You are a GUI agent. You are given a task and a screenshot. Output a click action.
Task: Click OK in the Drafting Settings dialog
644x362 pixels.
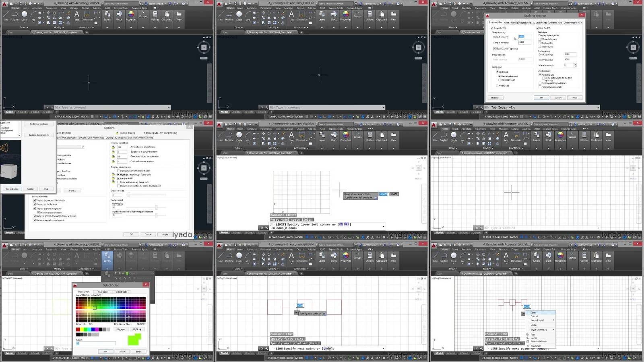541,97
